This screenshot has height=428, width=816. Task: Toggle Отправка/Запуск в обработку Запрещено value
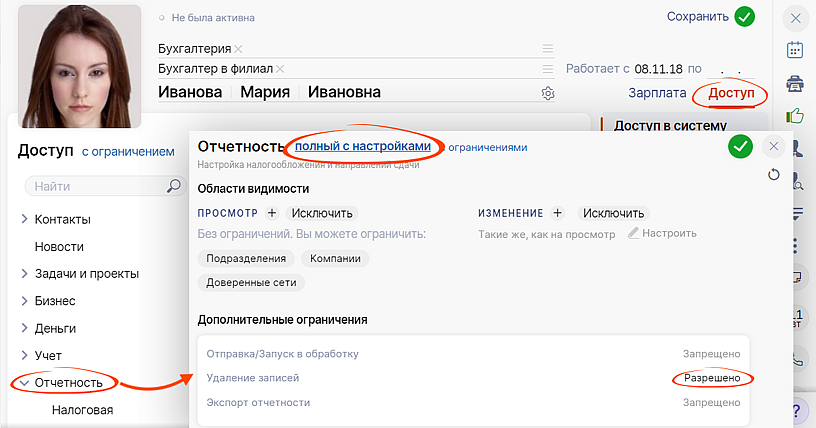(x=711, y=353)
